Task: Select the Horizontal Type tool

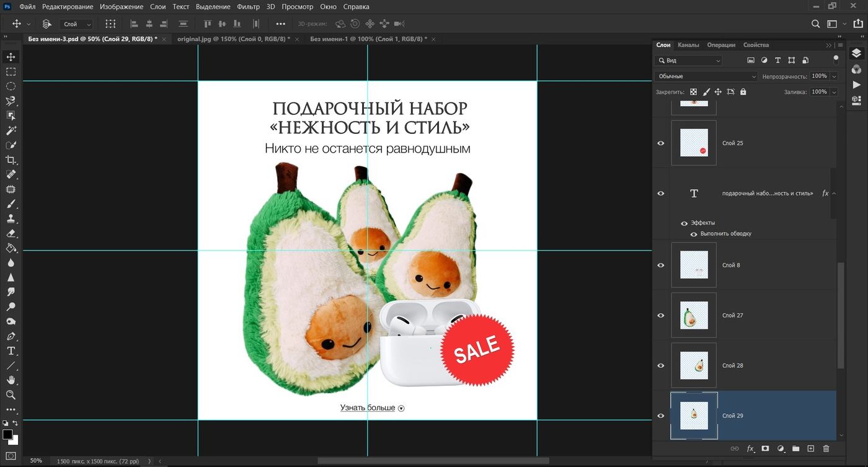Action: 11,351
